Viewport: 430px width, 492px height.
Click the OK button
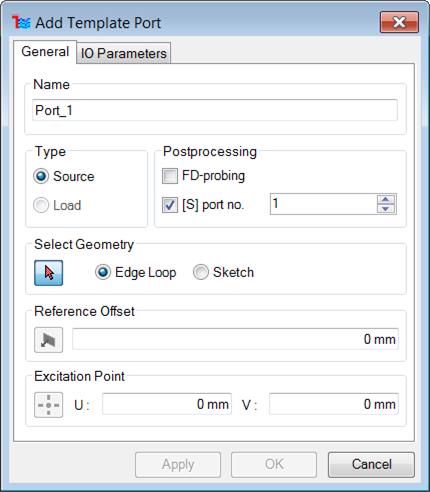(274, 464)
